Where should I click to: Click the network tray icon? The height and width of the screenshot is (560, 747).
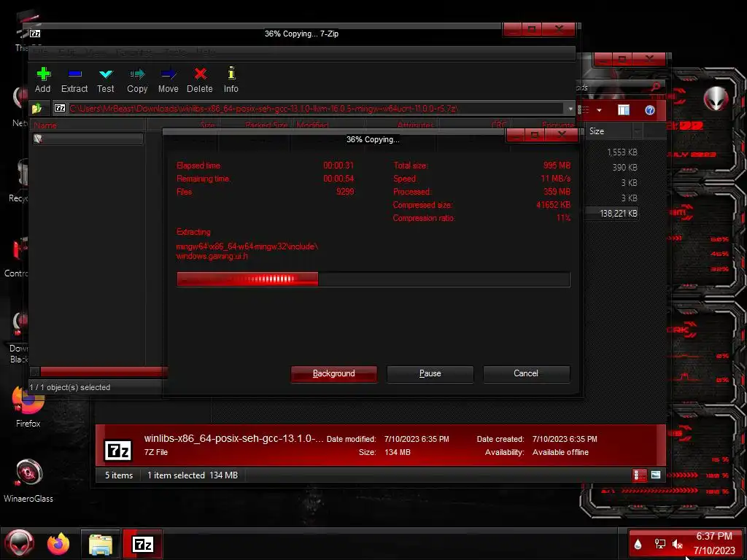pos(659,544)
